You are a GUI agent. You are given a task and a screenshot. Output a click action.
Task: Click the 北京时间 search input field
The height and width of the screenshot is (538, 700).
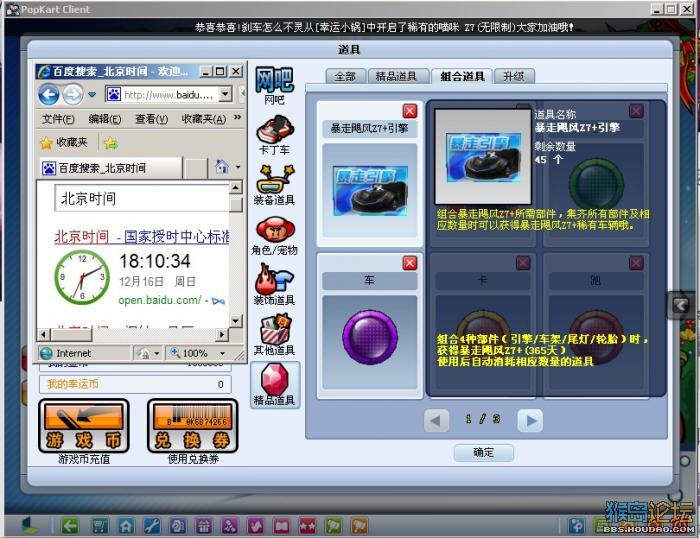pyautogui.click(x=142, y=198)
